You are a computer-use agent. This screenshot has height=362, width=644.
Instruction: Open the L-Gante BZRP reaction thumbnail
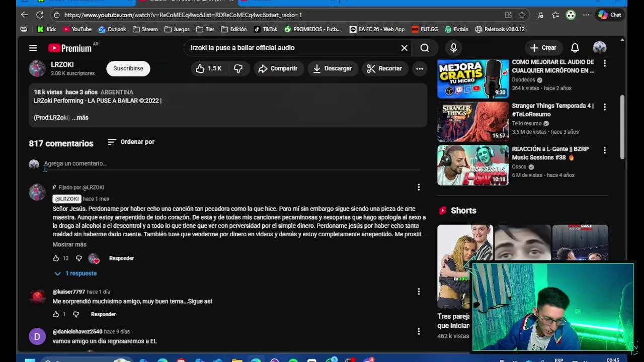point(473,165)
